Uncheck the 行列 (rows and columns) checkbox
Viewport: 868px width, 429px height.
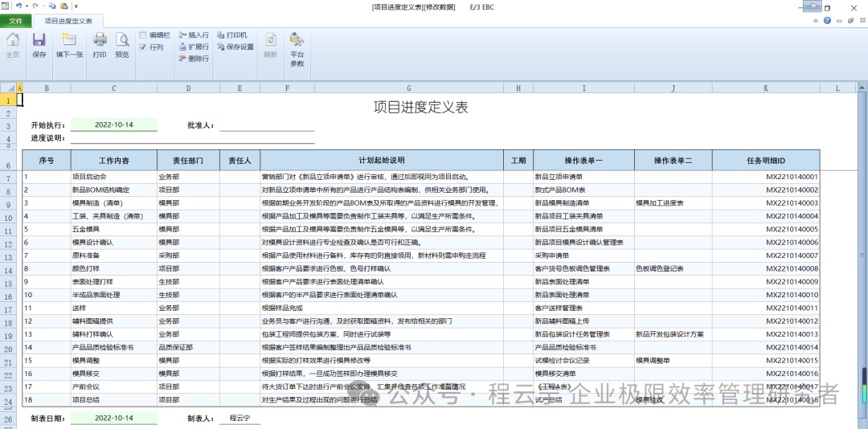coord(143,47)
